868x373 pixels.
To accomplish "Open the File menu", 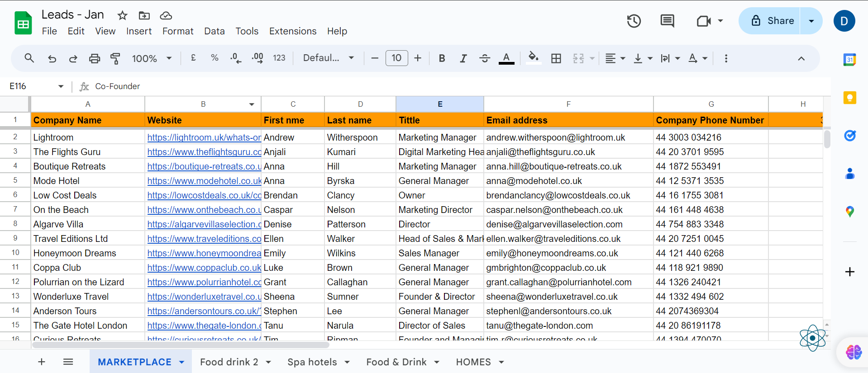I will (49, 31).
